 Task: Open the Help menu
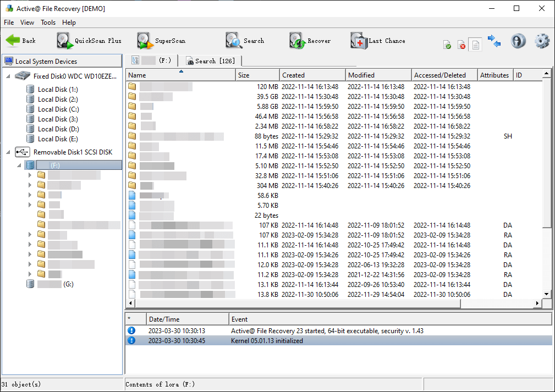click(x=69, y=23)
